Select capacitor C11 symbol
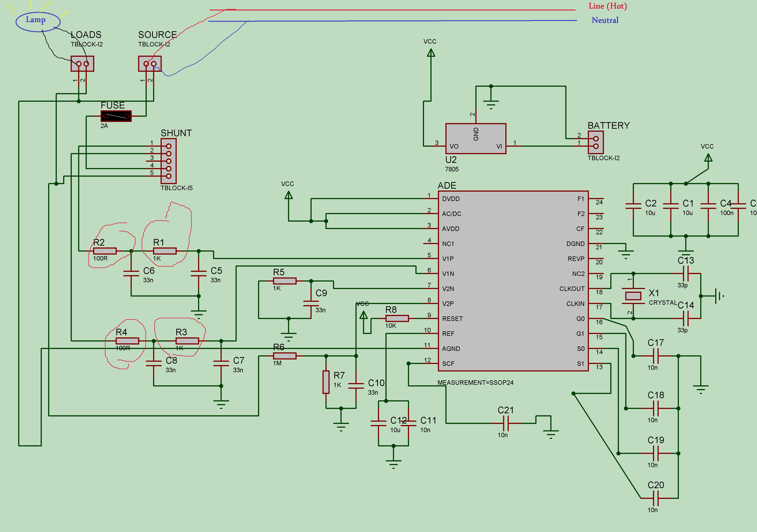757x532 pixels. click(408, 423)
